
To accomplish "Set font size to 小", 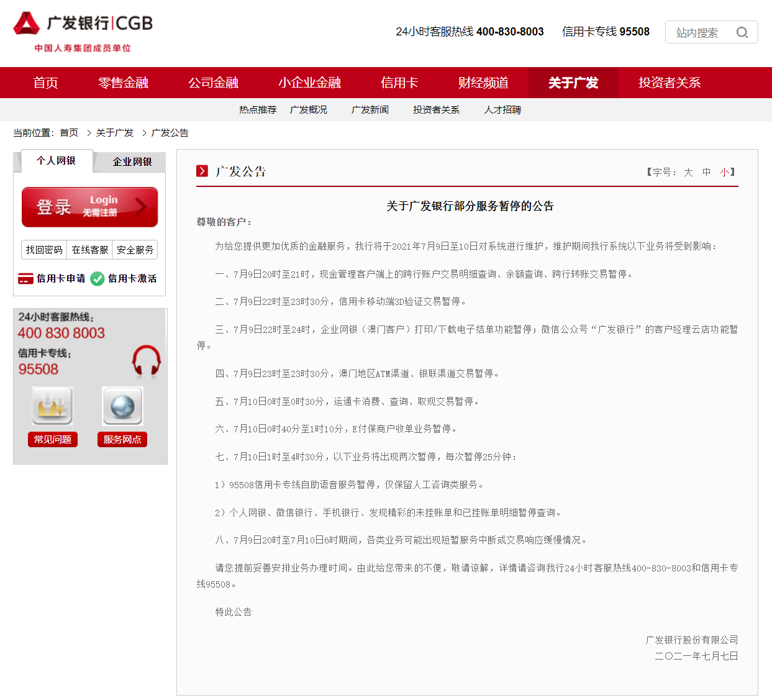I will (724, 172).
